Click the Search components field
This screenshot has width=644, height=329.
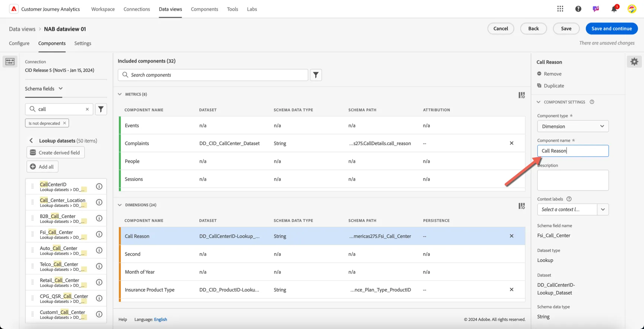click(213, 75)
